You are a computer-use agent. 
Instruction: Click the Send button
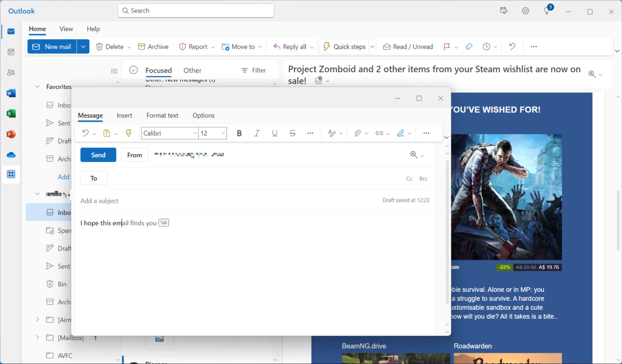point(98,154)
